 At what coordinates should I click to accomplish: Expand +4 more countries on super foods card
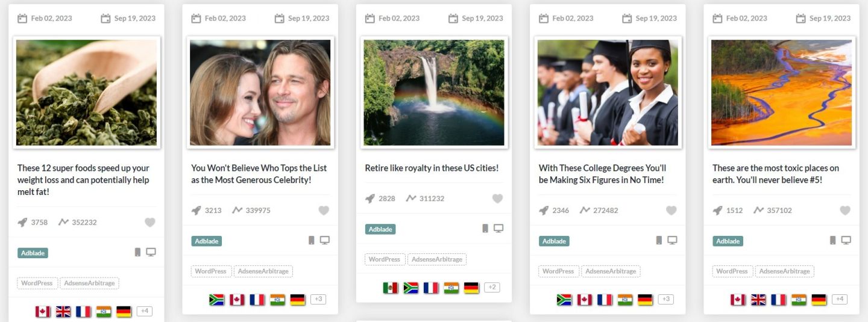point(144,311)
